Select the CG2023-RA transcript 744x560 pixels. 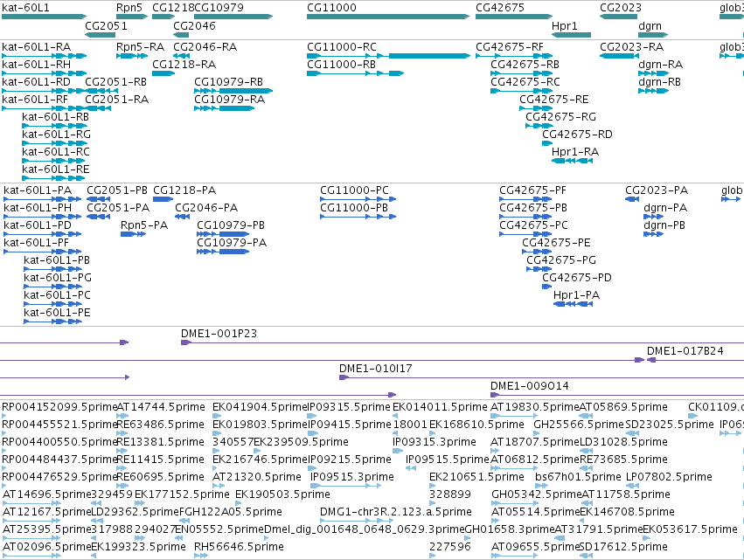618,56
